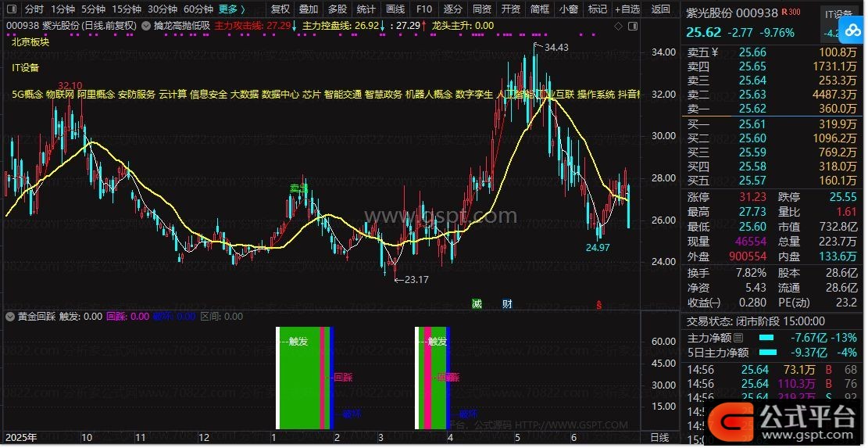Open the 云计算 concept tag

click(x=173, y=94)
